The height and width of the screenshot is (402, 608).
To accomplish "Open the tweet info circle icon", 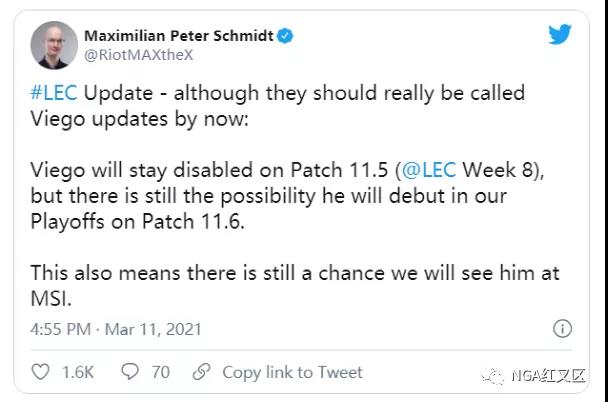I will tap(562, 329).
